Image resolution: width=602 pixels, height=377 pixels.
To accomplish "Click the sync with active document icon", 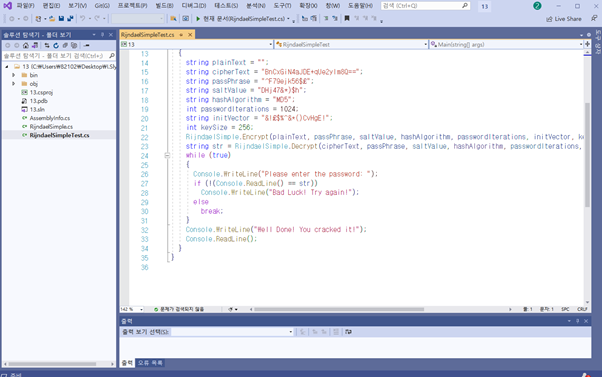I will [x=47, y=45].
